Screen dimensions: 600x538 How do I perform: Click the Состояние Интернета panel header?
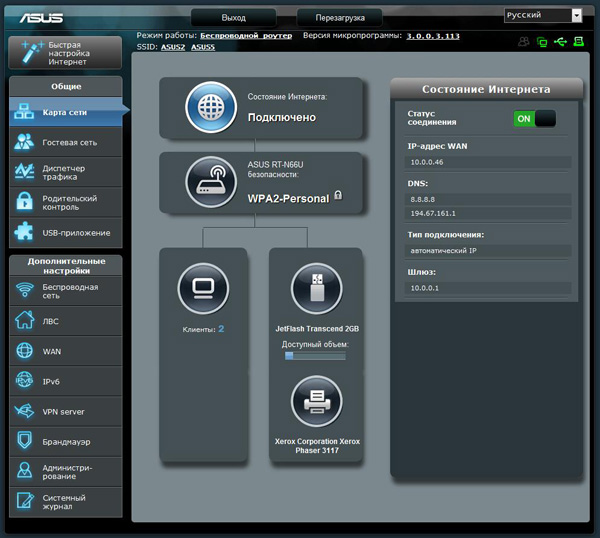pos(486,89)
